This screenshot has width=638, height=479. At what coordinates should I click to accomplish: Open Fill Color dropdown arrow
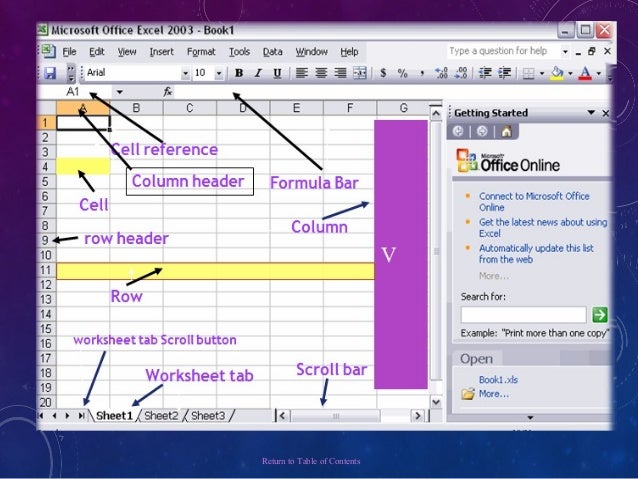point(570,74)
